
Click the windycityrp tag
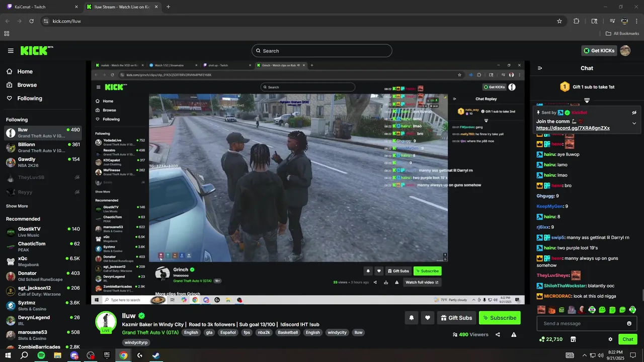(x=136, y=342)
